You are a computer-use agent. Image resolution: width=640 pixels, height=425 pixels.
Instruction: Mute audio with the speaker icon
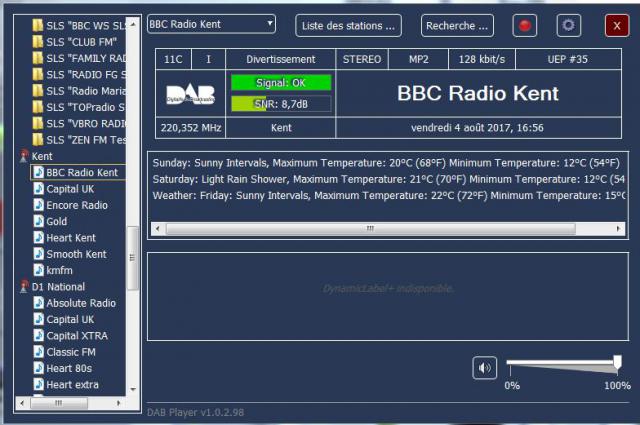(x=484, y=368)
